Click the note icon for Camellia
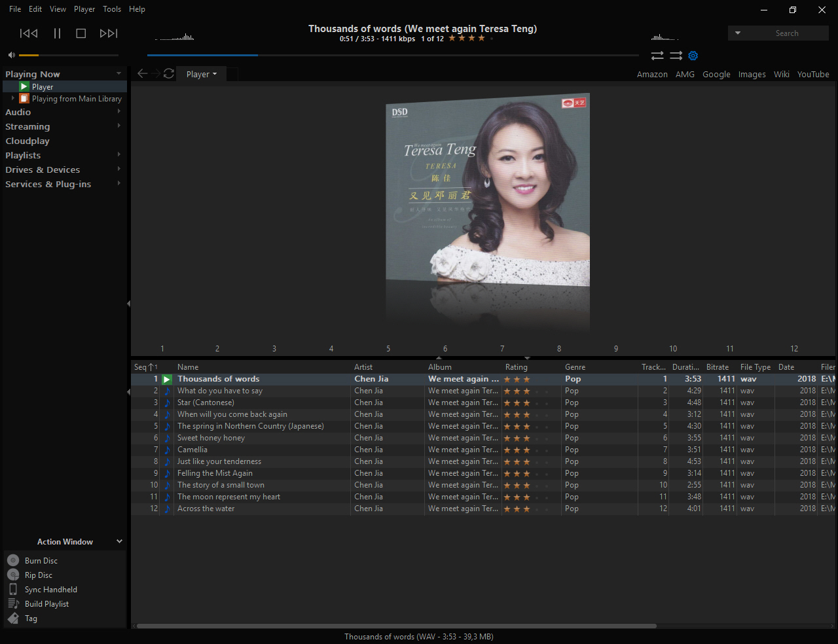 click(167, 450)
